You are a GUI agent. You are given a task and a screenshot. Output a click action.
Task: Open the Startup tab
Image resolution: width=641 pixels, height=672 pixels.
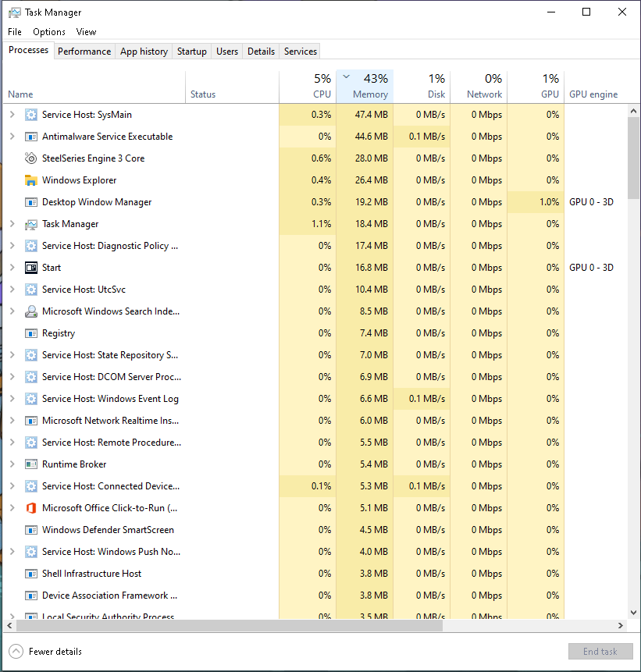191,52
